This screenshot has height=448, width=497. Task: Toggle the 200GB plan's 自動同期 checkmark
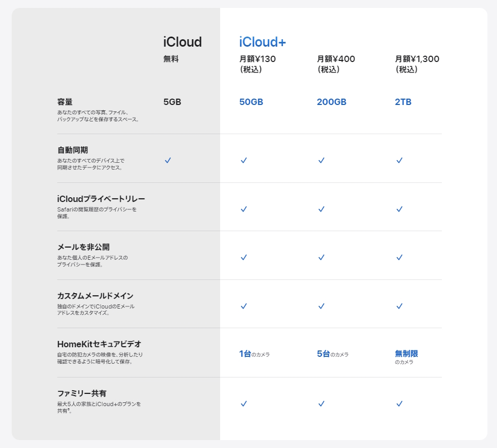(x=321, y=160)
